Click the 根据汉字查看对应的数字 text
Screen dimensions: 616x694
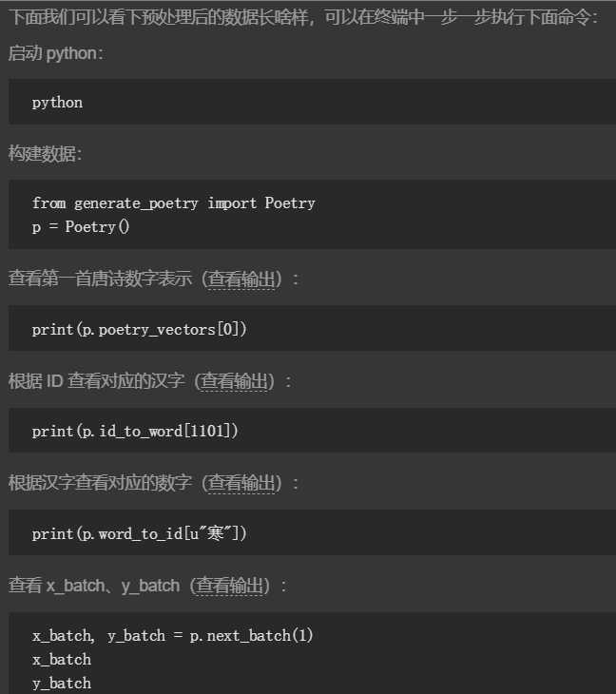tap(100, 483)
